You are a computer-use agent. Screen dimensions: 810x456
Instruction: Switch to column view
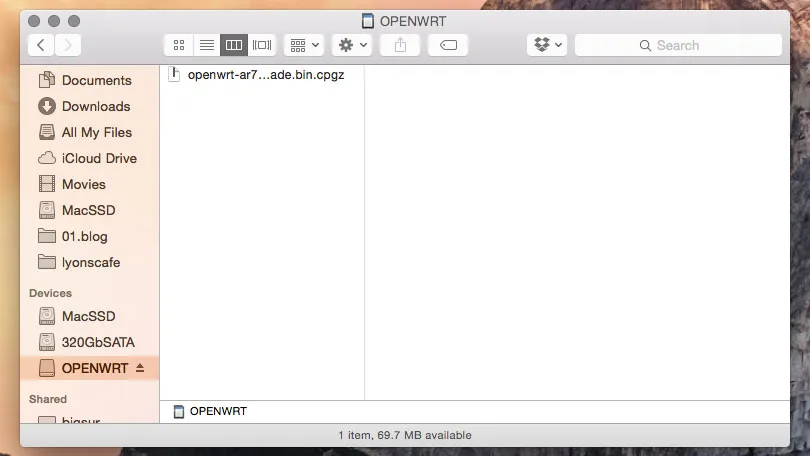point(233,45)
